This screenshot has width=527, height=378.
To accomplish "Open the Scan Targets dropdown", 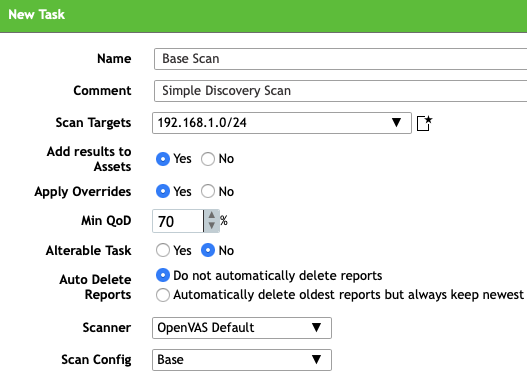I will point(282,123).
